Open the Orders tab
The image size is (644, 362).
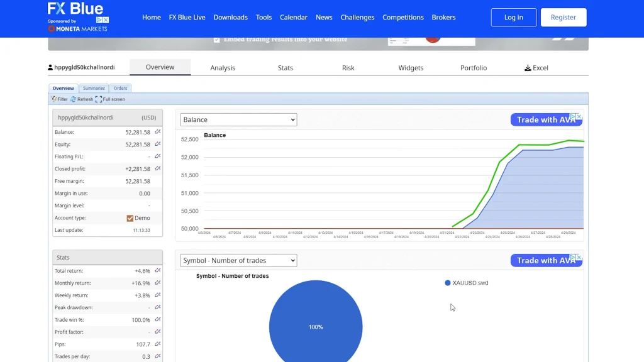click(x=120, y=89)
